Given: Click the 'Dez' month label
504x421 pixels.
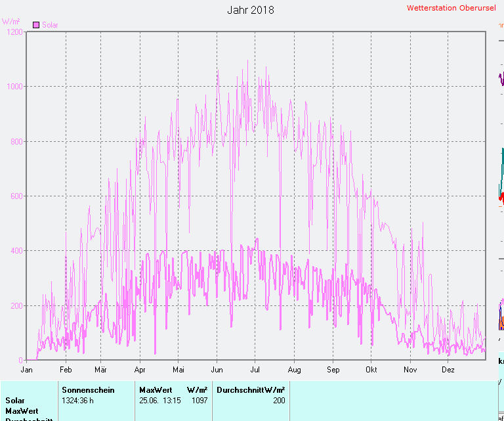Looking at the screenshot, I should (x=448, y=370).
